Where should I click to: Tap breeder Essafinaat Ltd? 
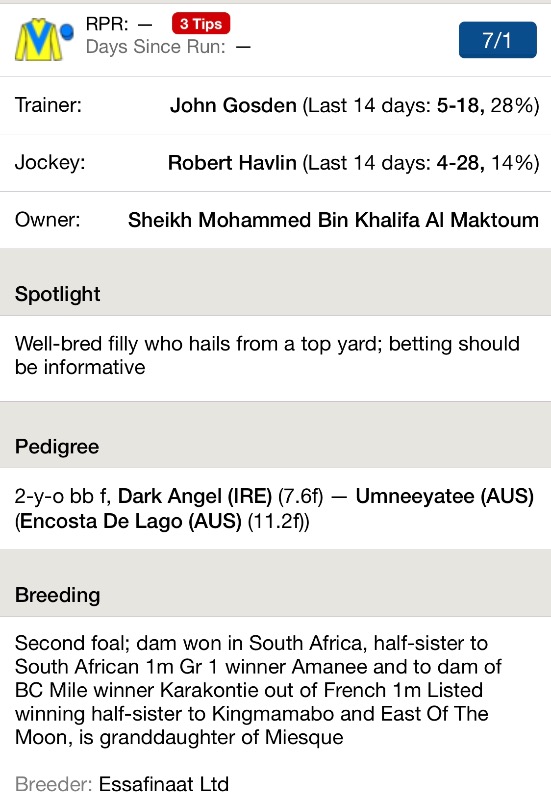(163, 784)
